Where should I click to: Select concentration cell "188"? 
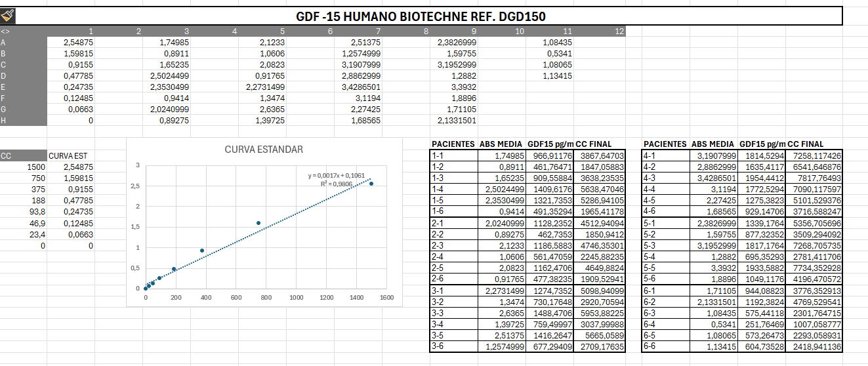point(24,201)
